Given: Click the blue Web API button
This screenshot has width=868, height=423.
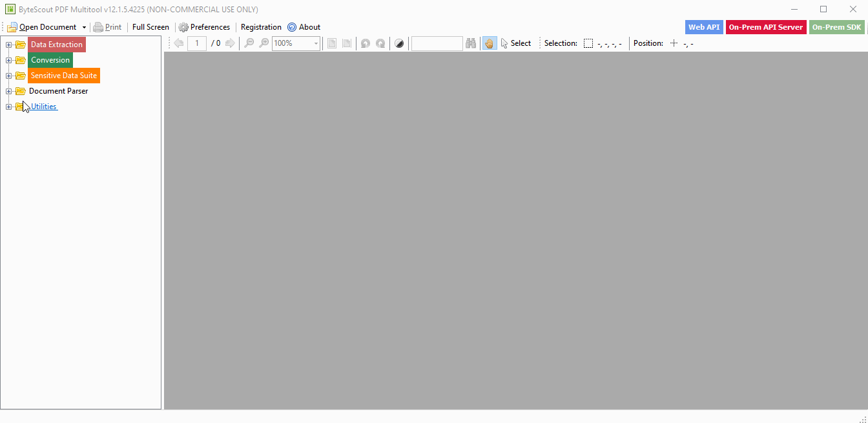Looking at the screenshot, I should (x=704, y=27).
